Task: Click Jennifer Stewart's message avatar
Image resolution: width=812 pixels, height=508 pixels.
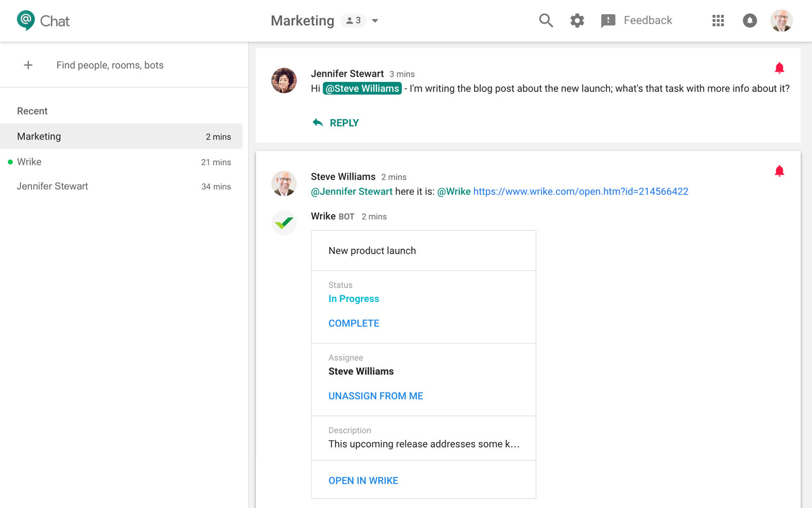Action: [x=284, y=80]
